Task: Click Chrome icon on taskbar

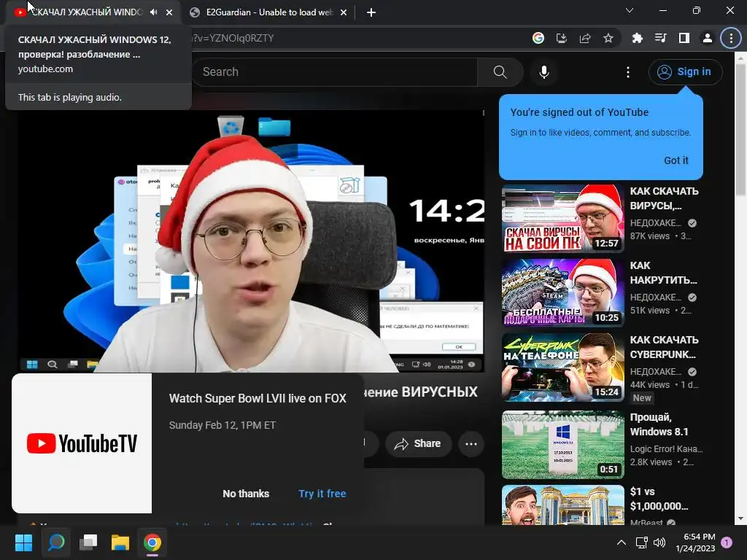Action: click(x=152, y=542)
